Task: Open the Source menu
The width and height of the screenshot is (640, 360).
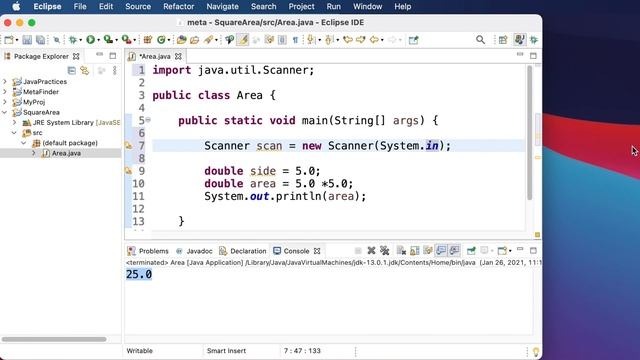Action: coord(138,7)
